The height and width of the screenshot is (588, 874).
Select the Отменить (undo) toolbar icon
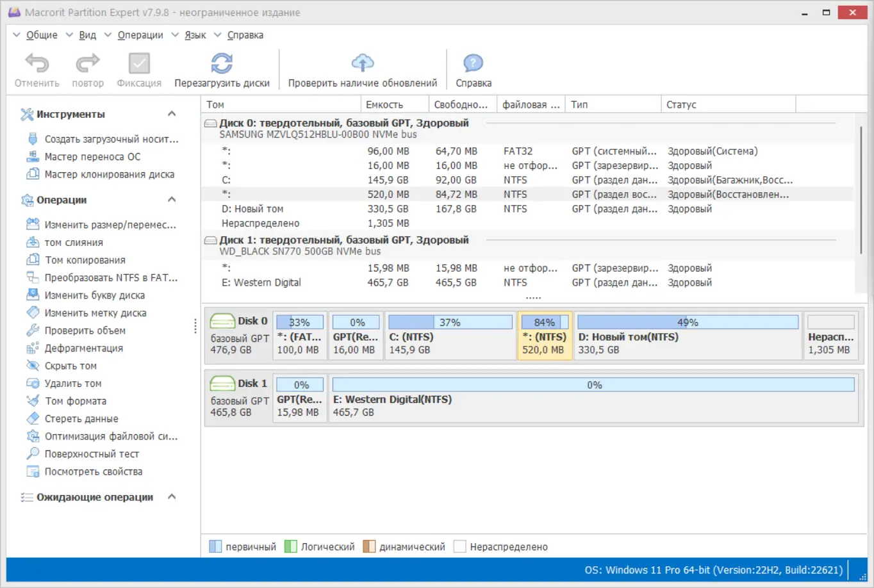tap(36, 69)
